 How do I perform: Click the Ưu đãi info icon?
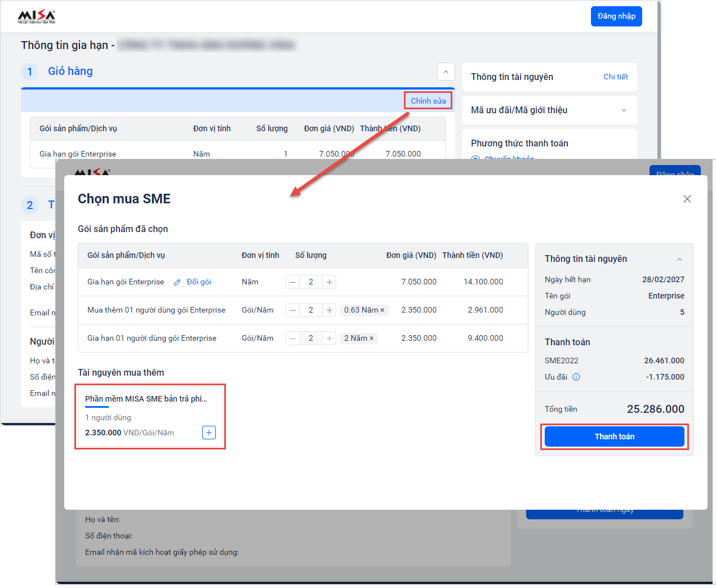click(x=576, y=377)
